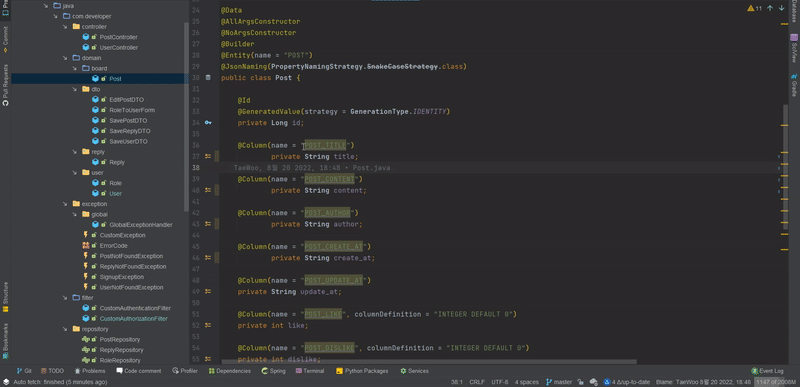Click the memory indicator 1147 of 2008M

[x=776, y=382]
